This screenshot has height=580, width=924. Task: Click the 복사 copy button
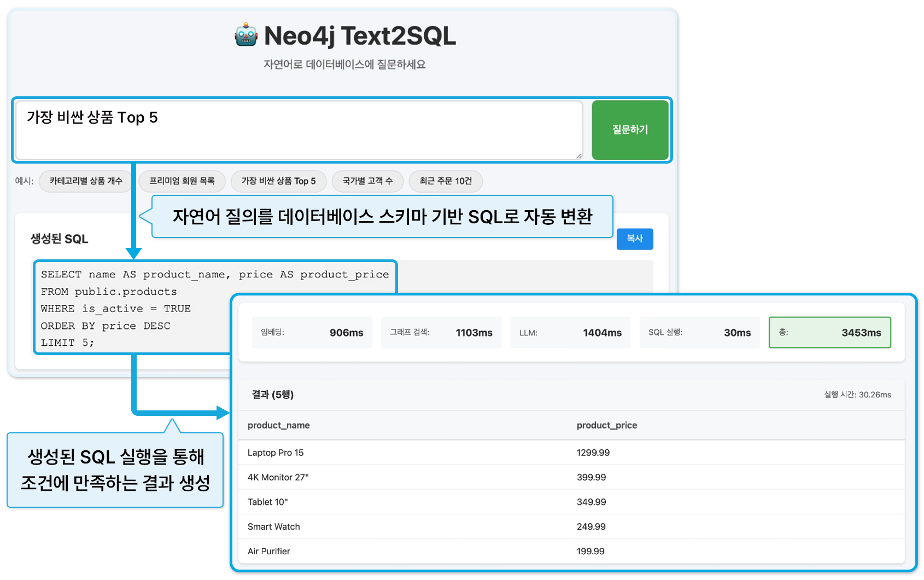[x=634, y=239]
